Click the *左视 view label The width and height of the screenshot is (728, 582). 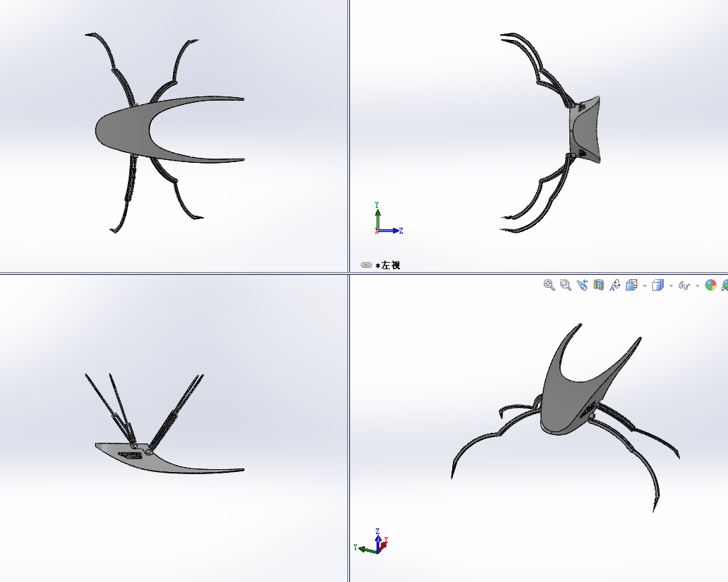pyautogui.click(x=388, y=266)
